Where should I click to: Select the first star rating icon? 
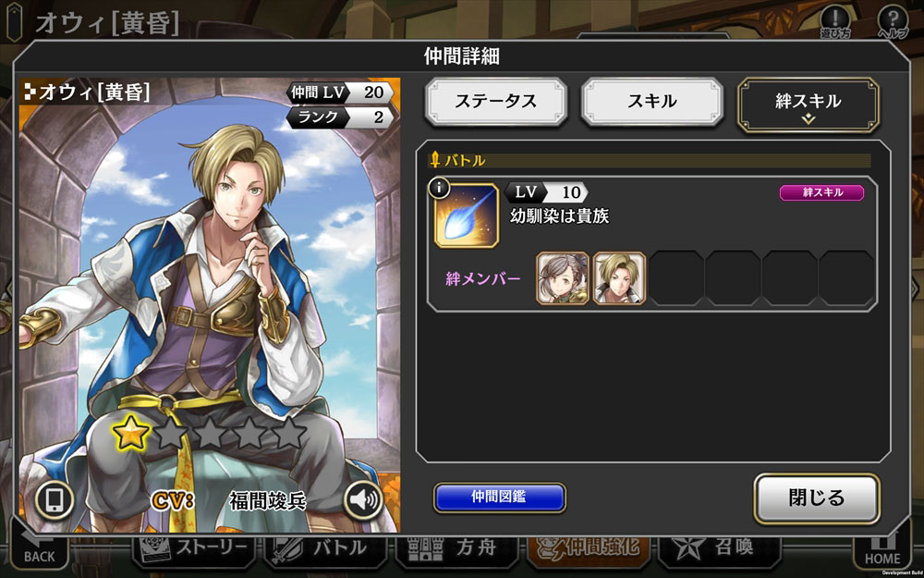pos(130,432)
